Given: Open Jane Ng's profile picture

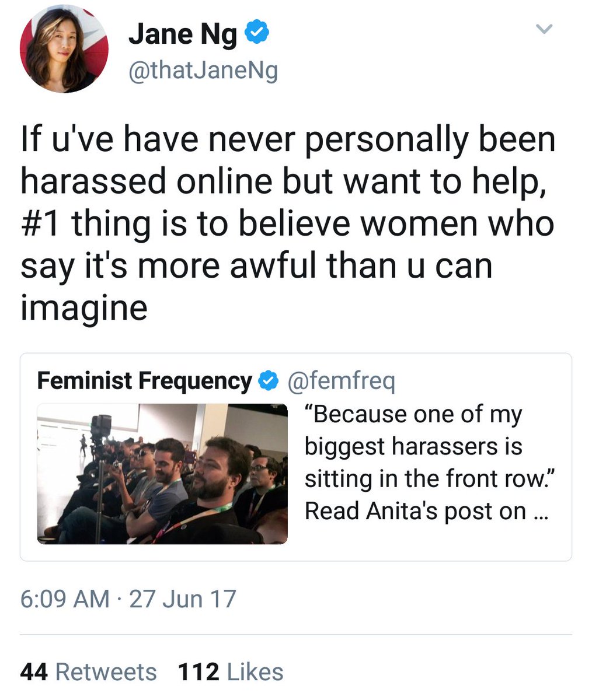Looking at the screenshot, I should pyautogui.click(x=64, y=48).
